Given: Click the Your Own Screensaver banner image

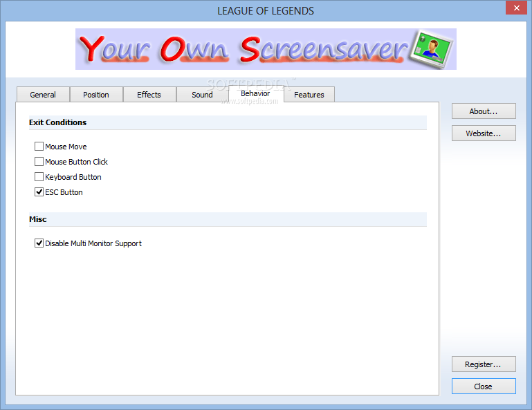Looking at the screenshot, I should [266, 49].
